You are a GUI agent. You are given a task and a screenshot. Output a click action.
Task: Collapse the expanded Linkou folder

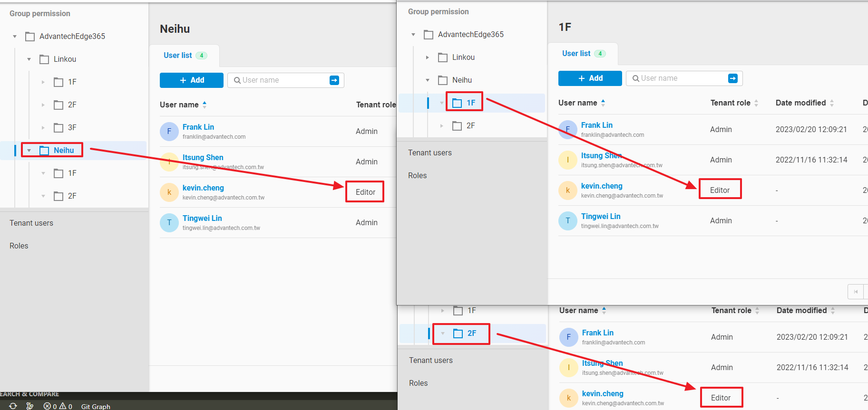point(29,59)
